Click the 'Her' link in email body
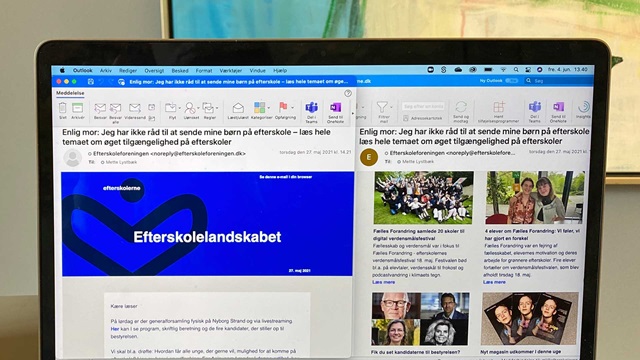640x360 pixels. coord(115,329)
